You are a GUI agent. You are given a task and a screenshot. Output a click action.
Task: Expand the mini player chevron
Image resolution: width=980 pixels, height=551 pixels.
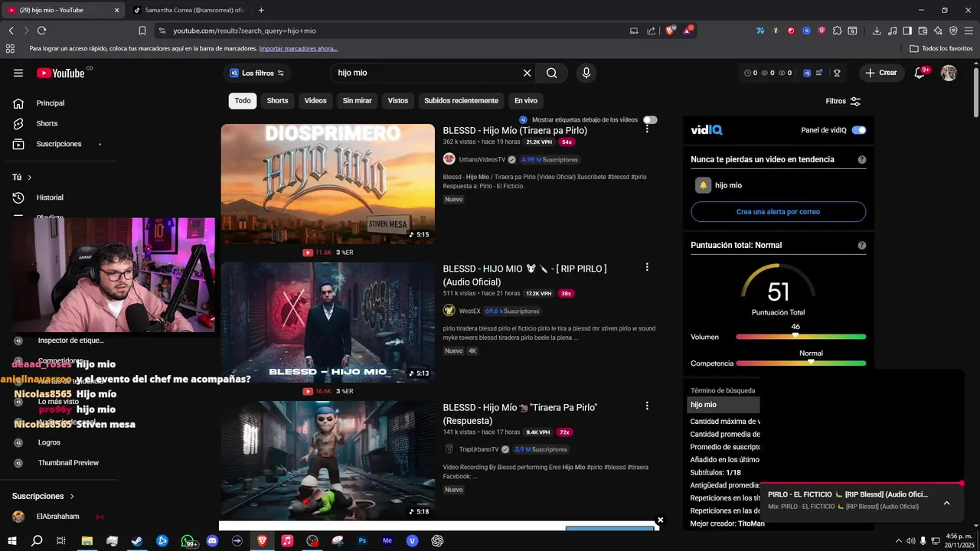[x=946, y=503]
